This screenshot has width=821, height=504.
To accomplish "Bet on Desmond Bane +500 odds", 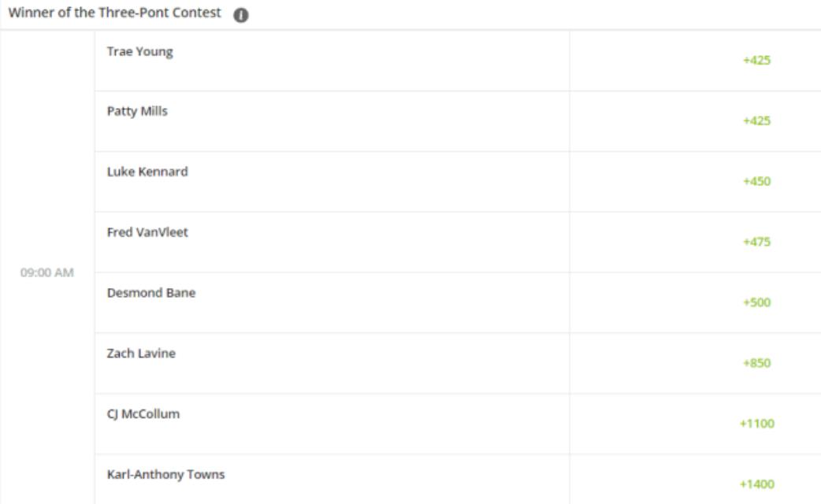I will coord(756,302).
